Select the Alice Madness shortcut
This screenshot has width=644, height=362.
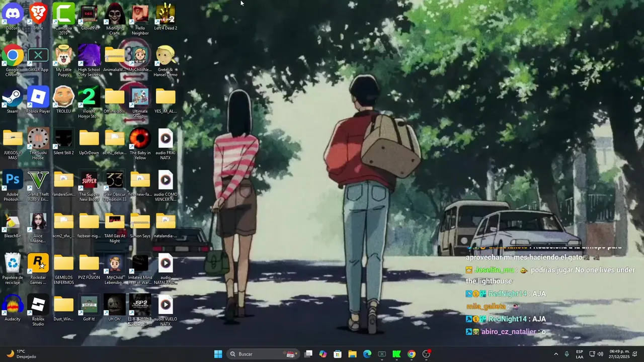click(x=38, y=227)
